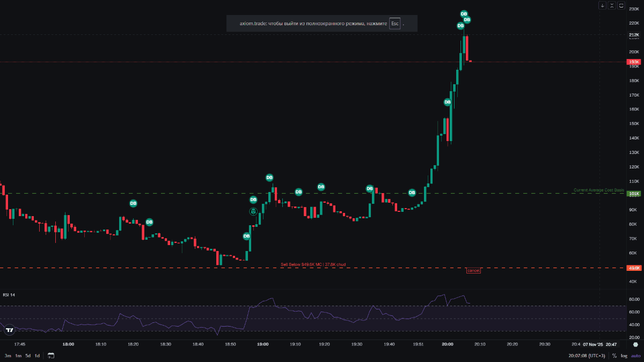This screenshot has height=362, width=644.
Task: Toggle auto scale mode
Action: (635, 356)
